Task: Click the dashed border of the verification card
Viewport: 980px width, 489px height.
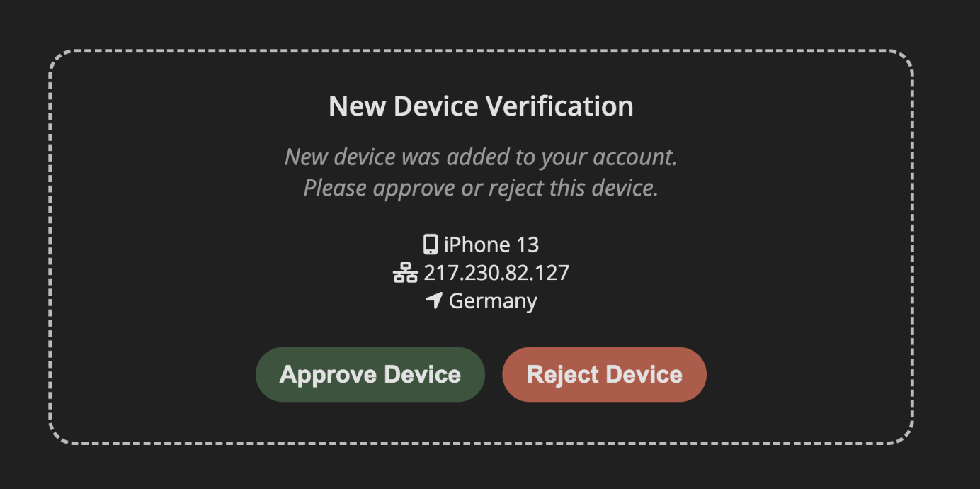Action: click(481, 52)
